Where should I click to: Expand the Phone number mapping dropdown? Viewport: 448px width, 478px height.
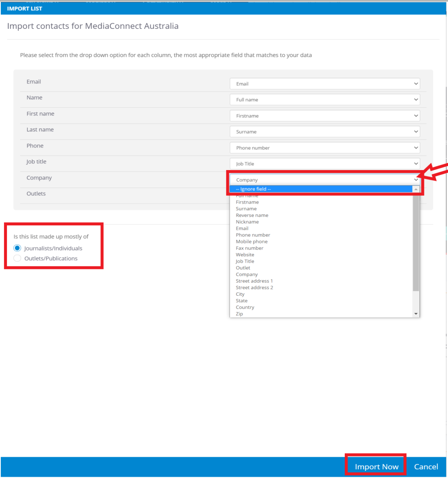coord(324,148)
